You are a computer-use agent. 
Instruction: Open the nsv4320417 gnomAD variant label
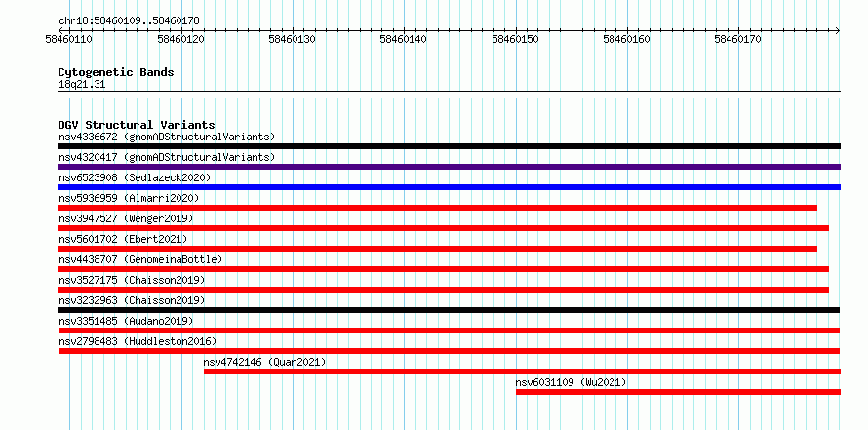click(167, 157)
